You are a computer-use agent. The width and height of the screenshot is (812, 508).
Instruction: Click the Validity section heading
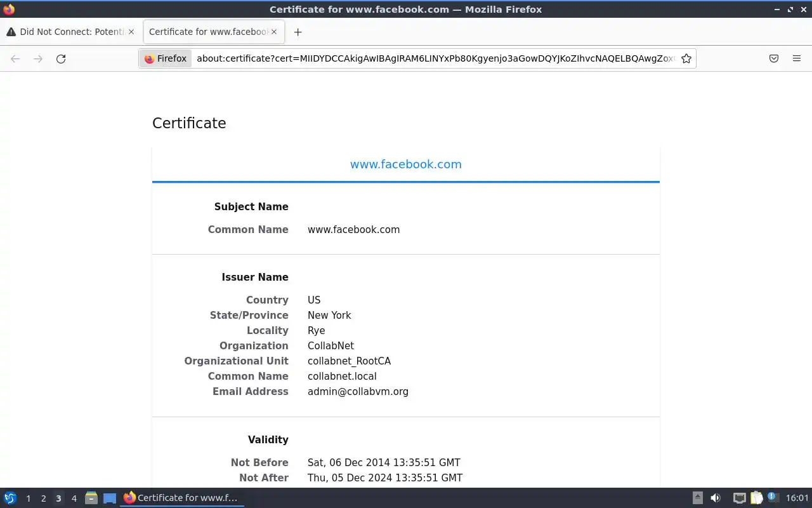268,440
